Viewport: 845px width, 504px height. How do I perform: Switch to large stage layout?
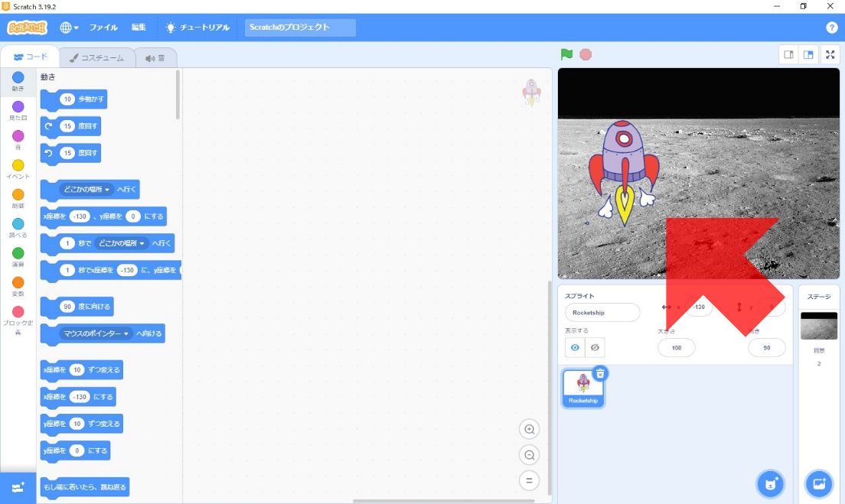click(x=808, y=54)
